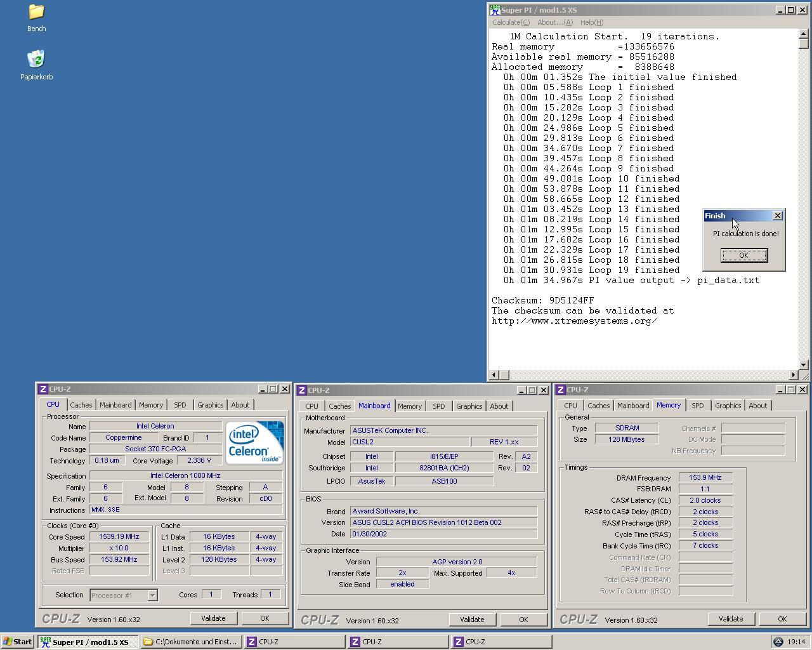Open the Help menu in Super PI
812x650 pixels.
click(592, 22)
